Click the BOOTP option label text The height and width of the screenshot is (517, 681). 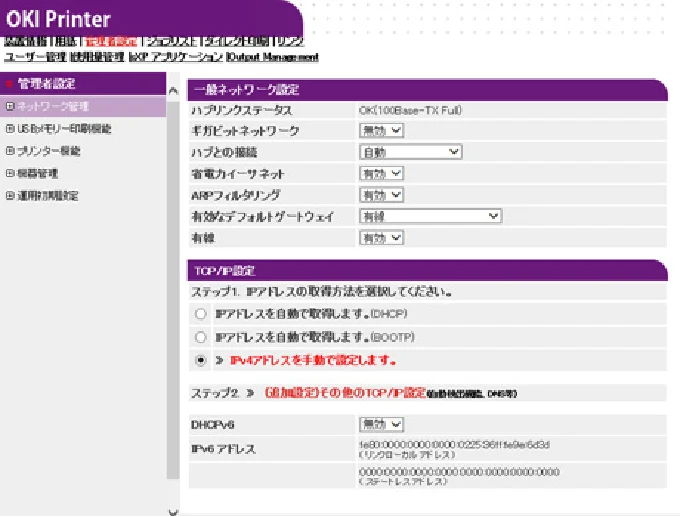(x=315, y=337)
